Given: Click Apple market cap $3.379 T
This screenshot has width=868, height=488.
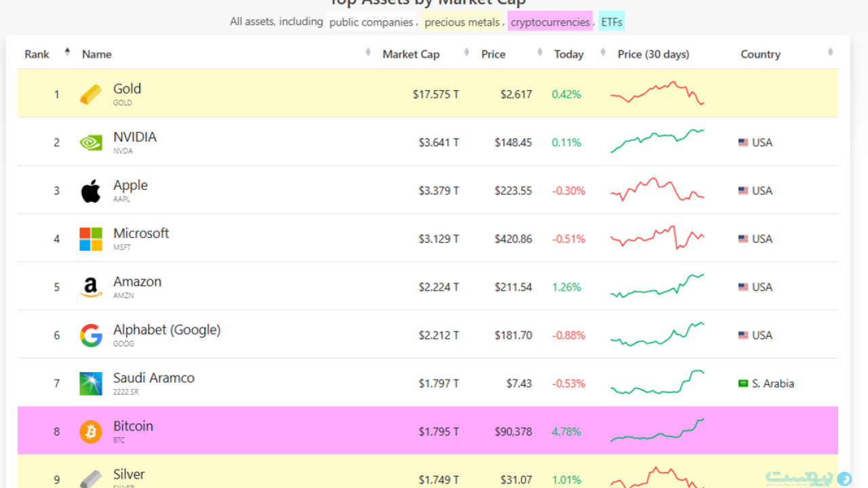Looking at the screenshot, I should coord(439,191).
